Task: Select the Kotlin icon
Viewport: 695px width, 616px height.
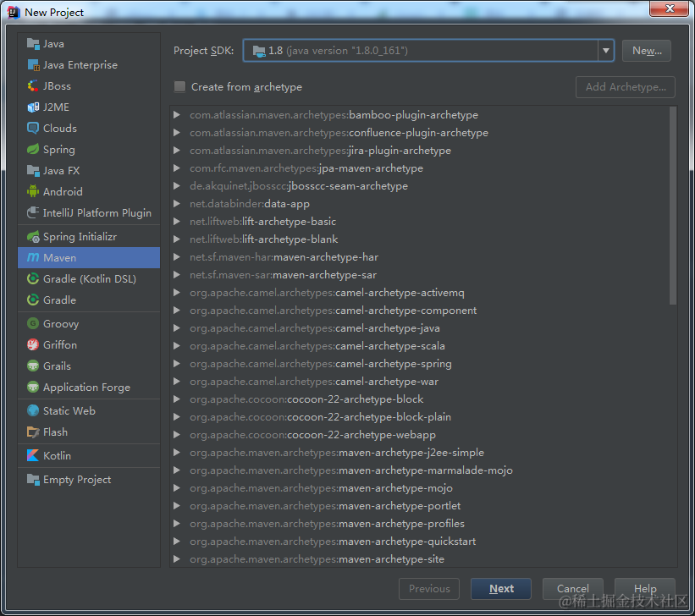Action: [x=33, y=455]
